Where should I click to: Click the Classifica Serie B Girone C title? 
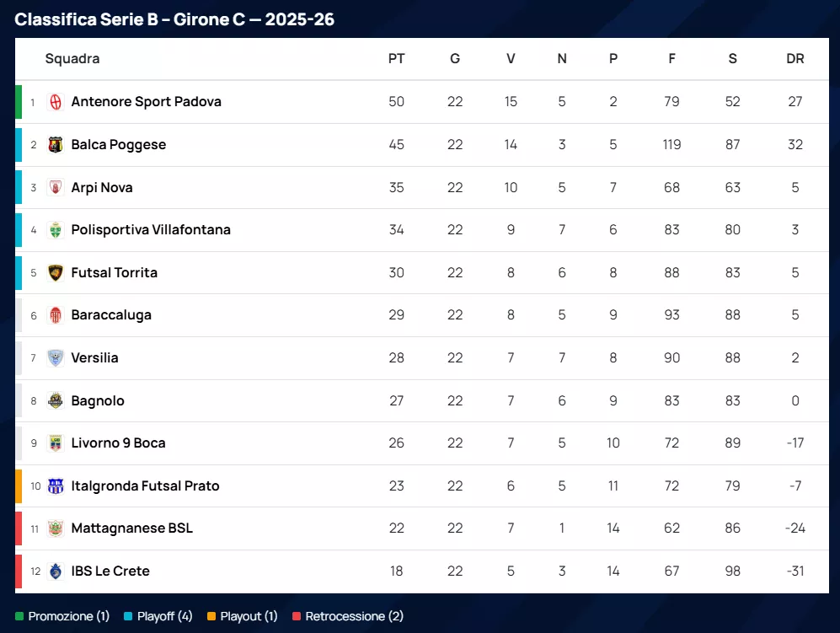174,19
